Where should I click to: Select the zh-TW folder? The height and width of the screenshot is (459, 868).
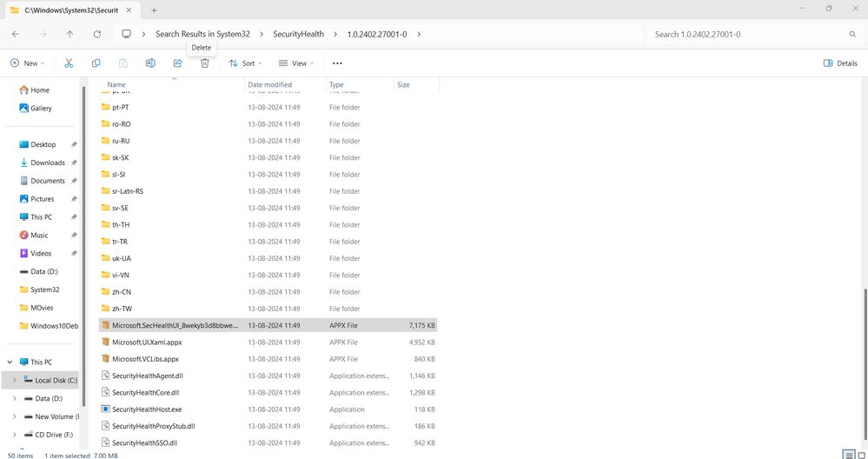click(x=268, y=309)
